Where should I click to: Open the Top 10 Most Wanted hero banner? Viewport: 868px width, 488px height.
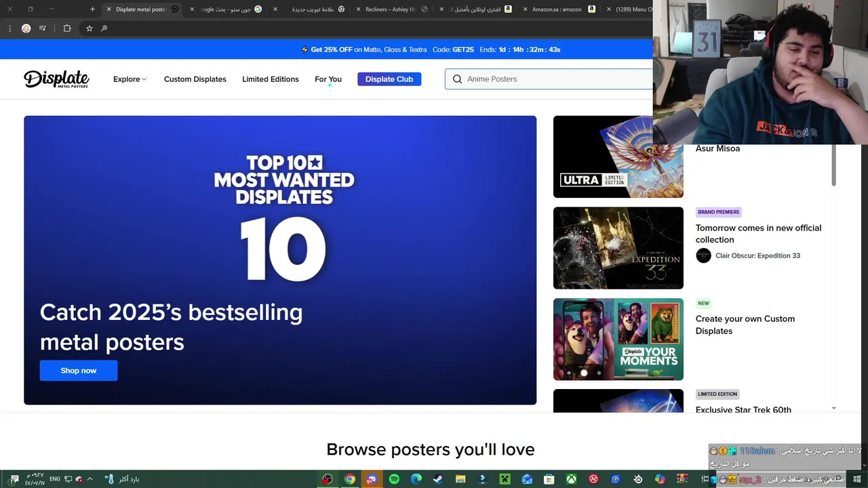pos(280,260)
